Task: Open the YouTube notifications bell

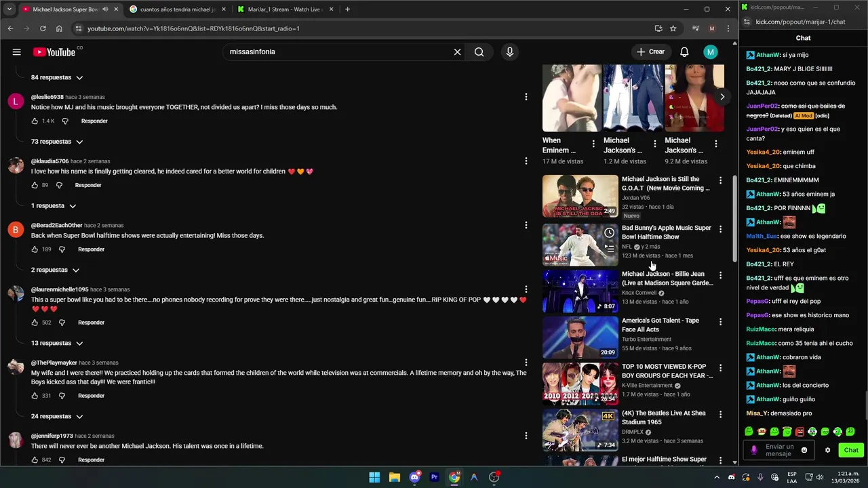Action: pyautogui.click(x=684, y=52)
